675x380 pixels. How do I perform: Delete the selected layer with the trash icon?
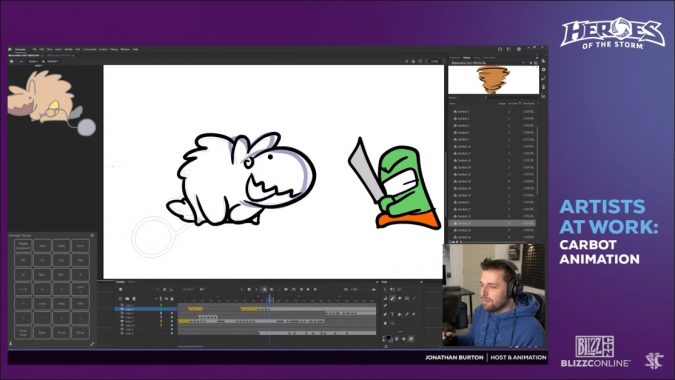click(134, 299)
